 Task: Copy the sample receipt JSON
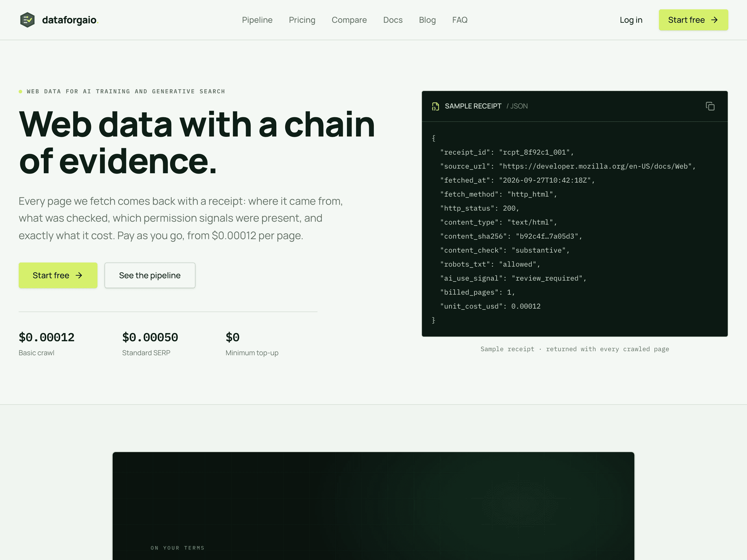[710, 106]
